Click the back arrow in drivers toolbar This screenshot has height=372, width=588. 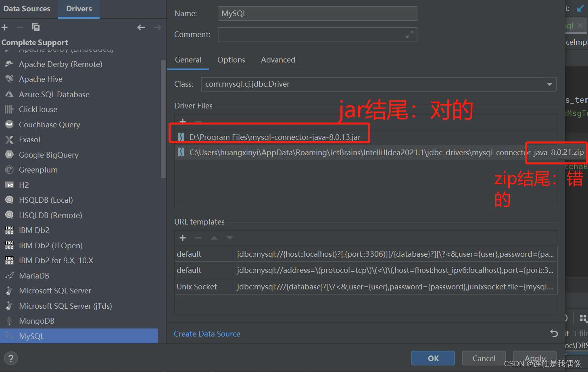(x=141, y=27)
